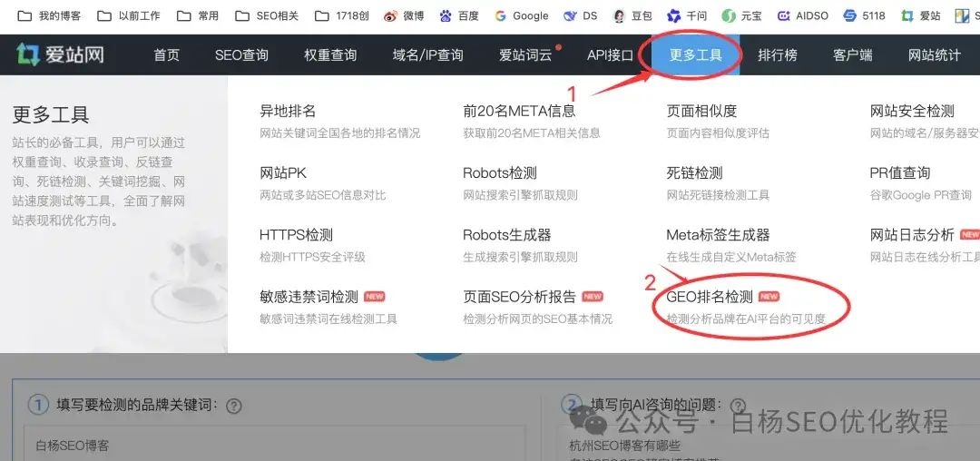The width and height of the screenshot is (980, 461).
Task: Open the 5118 bookmark
Action: pyautogui.click(x=864, y=16)
